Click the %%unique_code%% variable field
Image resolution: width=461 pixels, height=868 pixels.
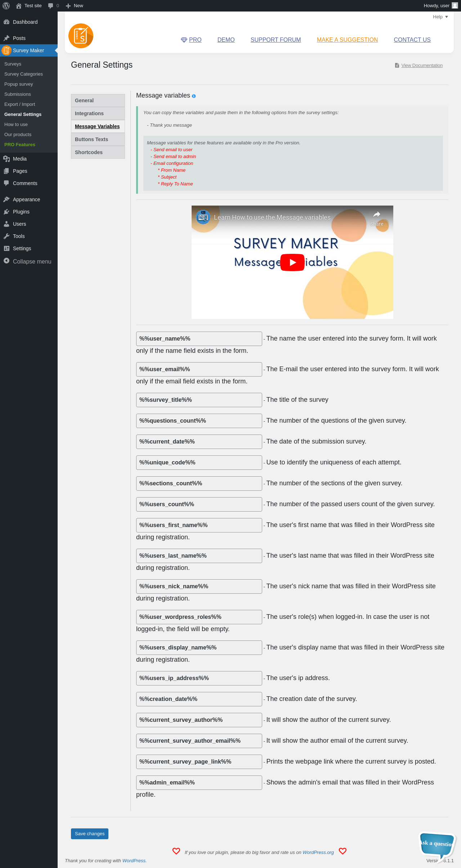(x=199, y=463)
